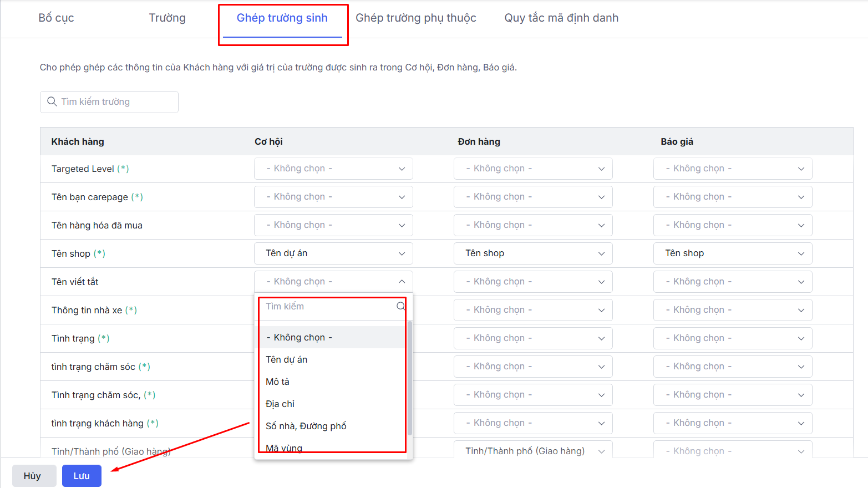Pick Số nhà, Đường phố option
Viewport: 868px width, 488px height.
(x=306, y=426)
